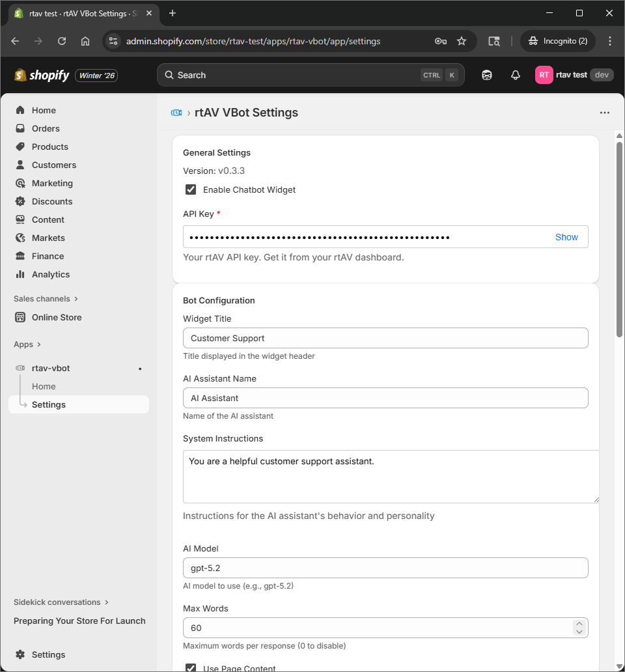625x672 pixels.
Task: Disable the Enable Chatbot Widget checkbox
Action: [x=190, y=189]
